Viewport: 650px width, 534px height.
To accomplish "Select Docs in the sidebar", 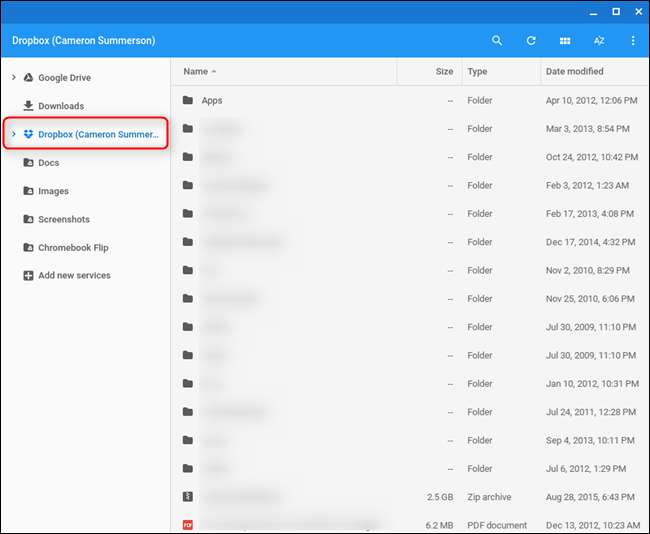I will [x=49, y=163].
